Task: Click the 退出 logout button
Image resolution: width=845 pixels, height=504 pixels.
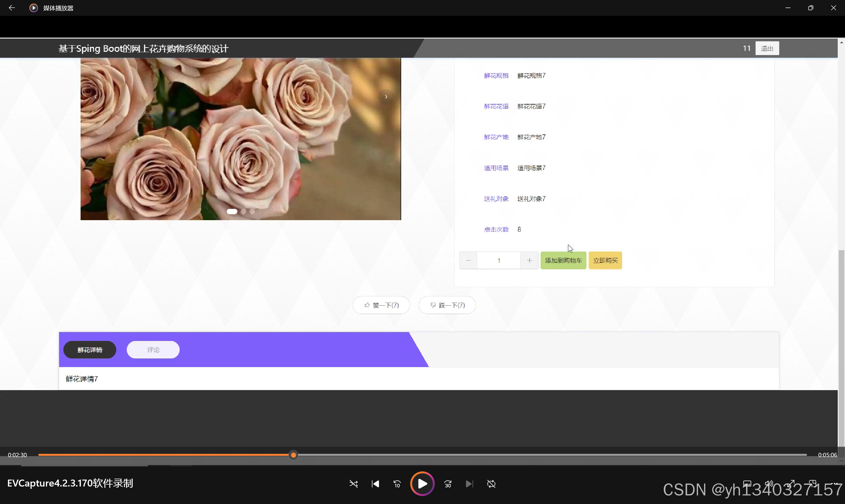Action: (x=767, y=48)
